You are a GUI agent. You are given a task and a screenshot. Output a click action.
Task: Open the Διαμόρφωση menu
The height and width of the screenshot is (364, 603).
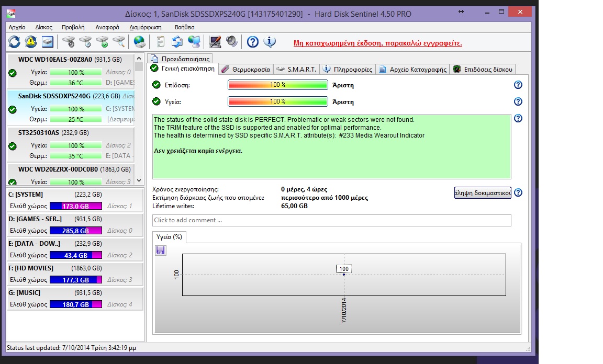(x=146, y=27)
